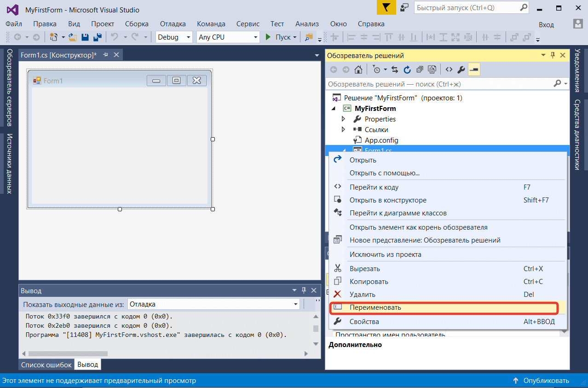Open the Solution Explorer window options dropdown

pos(542,55)
